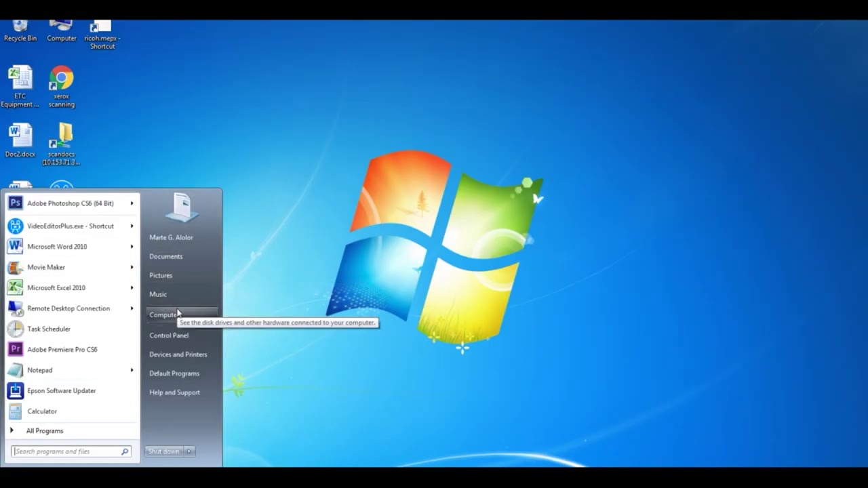
Task: Start Remote Desktop Connection icon
Action: (x=15, y=308)
